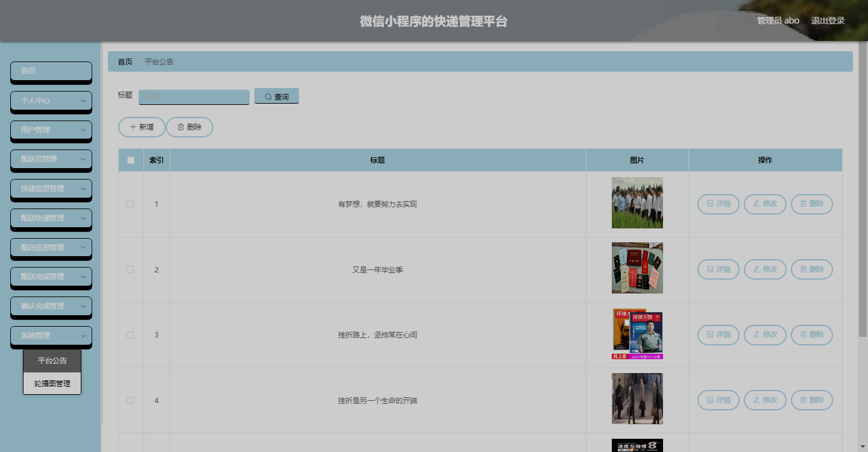Toggle the select-all checkbox in table header
The image size is (868, 452).
131,160
